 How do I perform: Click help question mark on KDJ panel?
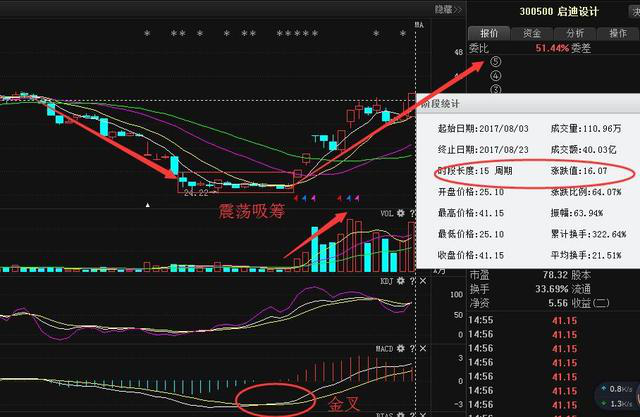pyautogui.click(x=410, y=282)
